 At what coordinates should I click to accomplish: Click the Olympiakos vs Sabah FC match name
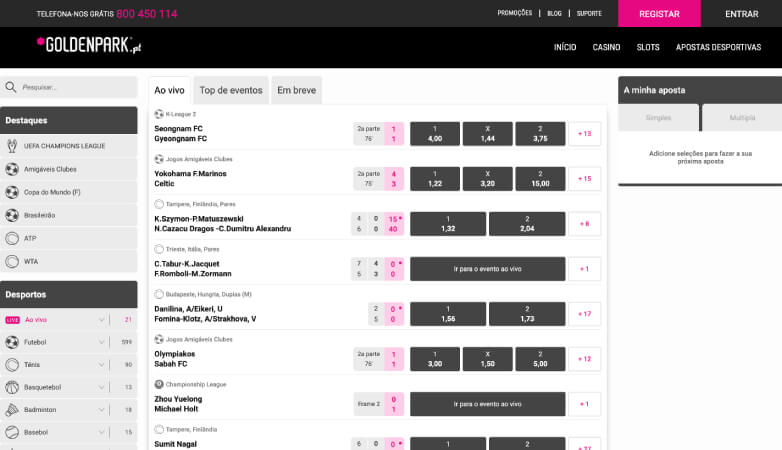[x=175, y=359]
